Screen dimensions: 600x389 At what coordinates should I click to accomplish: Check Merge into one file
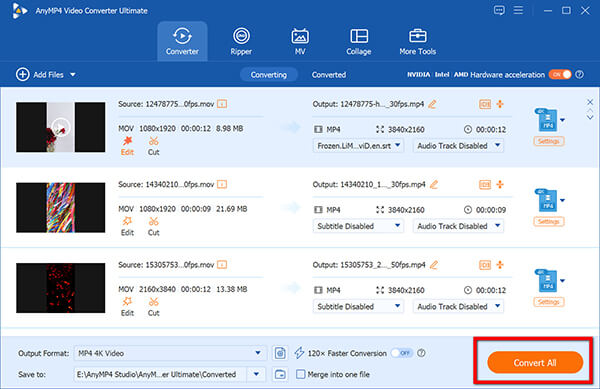click(301, 374)
